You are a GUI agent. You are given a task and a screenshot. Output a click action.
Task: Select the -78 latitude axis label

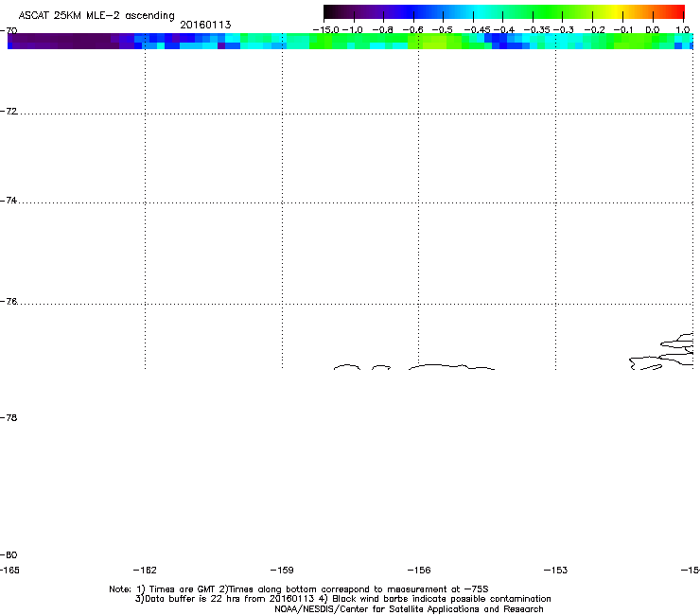[9, 417]
